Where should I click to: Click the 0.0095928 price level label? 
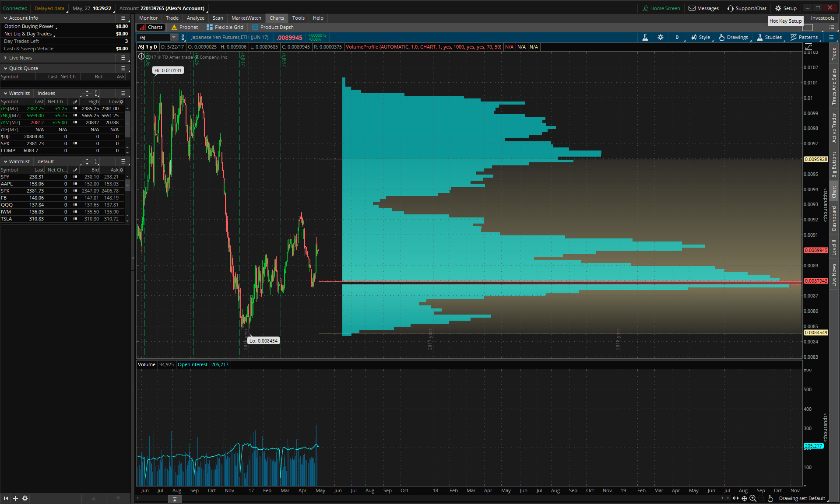point(816,159)
